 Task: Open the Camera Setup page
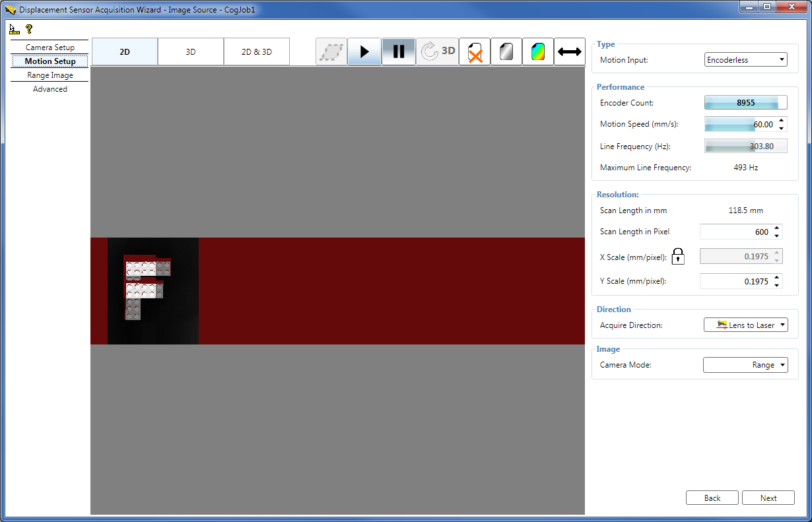(x=50, y=48)
